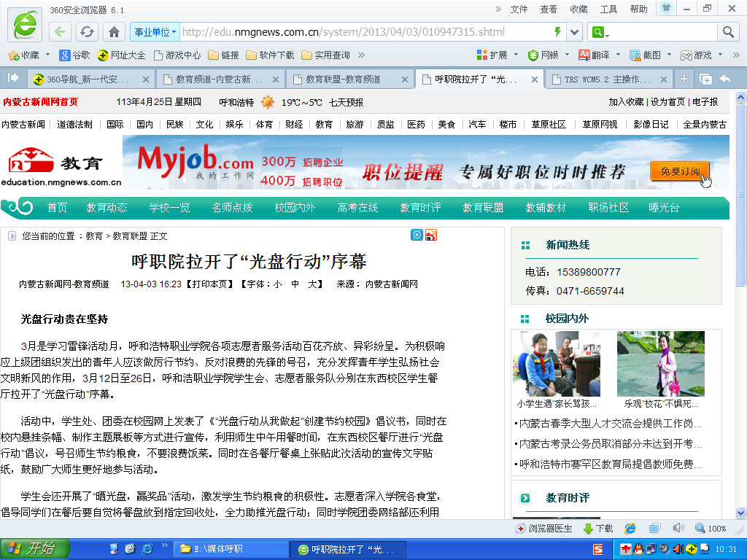Open the 事业单位 dropdown in address bar

tap(155, 32)
